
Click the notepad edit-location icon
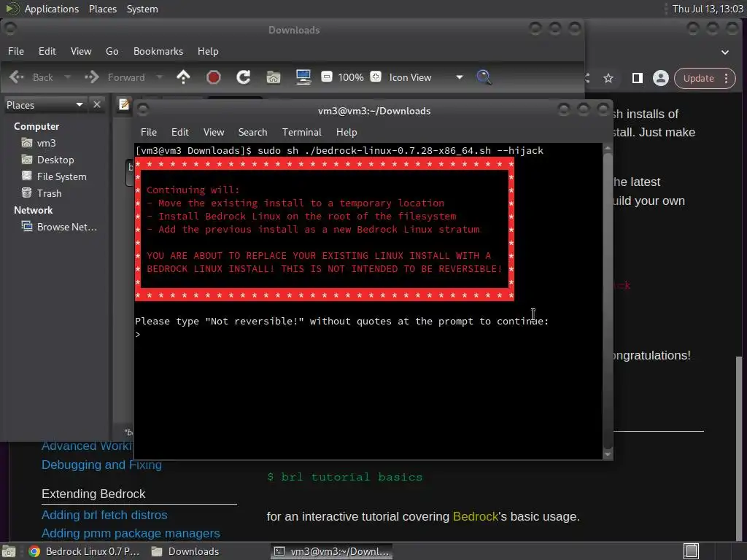tap(124, 104)
